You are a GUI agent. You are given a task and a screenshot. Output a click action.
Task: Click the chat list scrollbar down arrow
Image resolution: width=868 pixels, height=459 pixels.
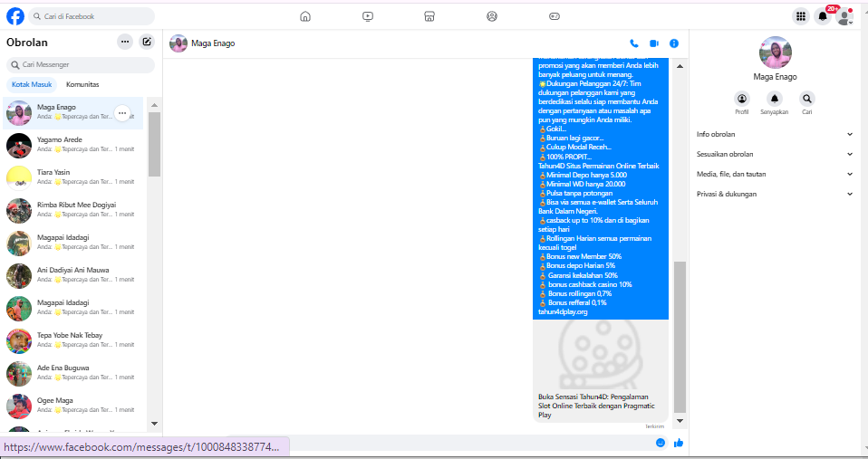pos(154,424)
